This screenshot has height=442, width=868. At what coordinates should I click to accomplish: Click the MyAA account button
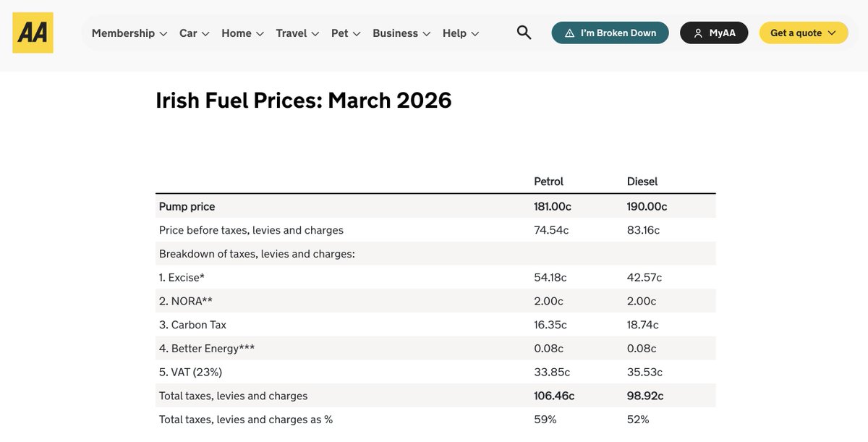coord(714,33)
